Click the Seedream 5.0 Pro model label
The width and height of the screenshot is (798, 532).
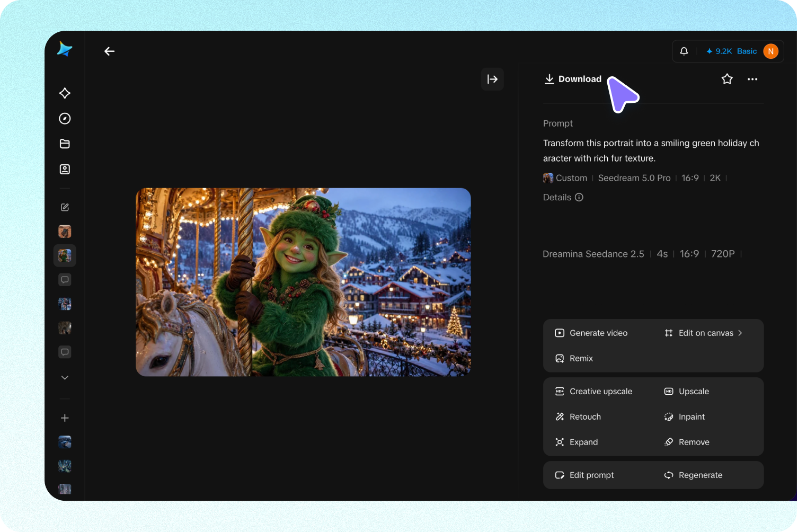(x=634, y=178)
